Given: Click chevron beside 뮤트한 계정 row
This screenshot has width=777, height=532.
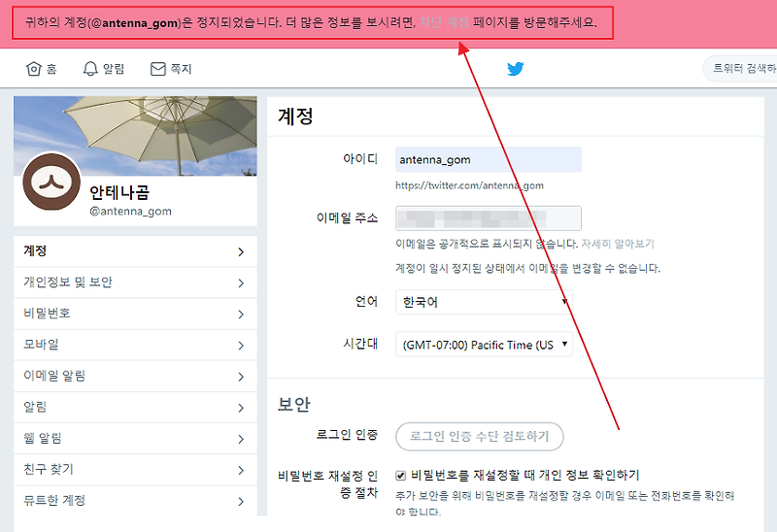Looking at the screenshot, I should [x=241, y=502].
